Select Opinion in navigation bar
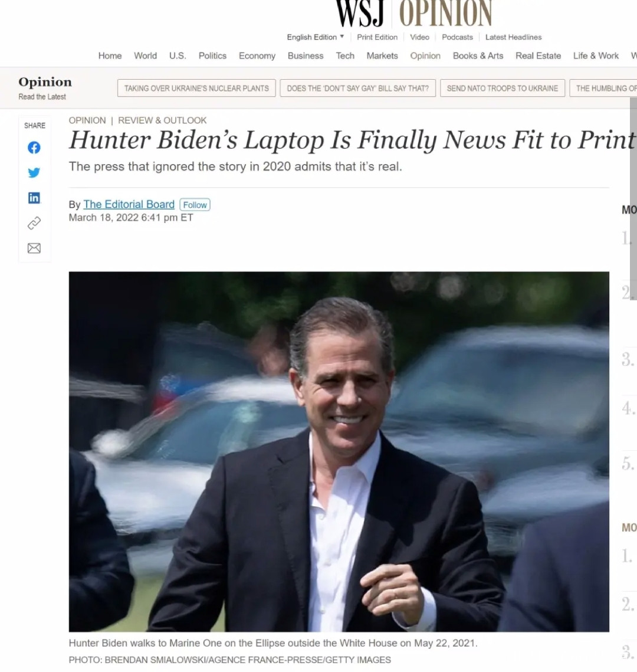The height and width of the screenshot is (672, 637). click(x=425, y=55)
